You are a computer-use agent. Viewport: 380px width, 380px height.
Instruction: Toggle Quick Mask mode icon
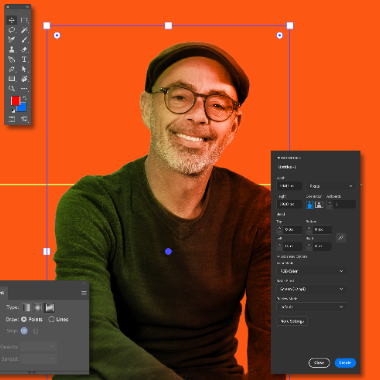pyautogui.click(x=12, y=119)
